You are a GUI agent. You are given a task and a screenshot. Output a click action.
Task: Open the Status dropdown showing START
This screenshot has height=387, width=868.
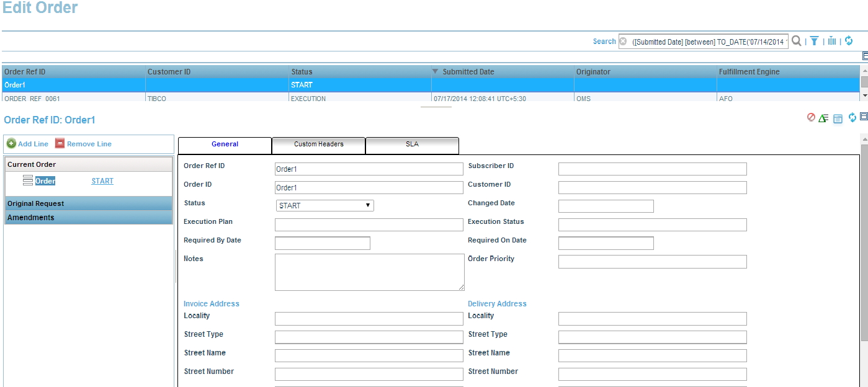(324, 205)
